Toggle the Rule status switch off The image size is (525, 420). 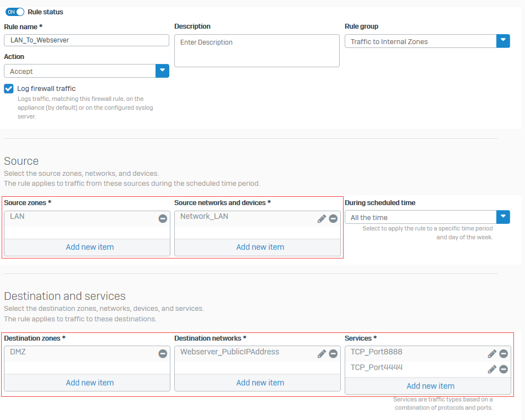pos(15,12)
